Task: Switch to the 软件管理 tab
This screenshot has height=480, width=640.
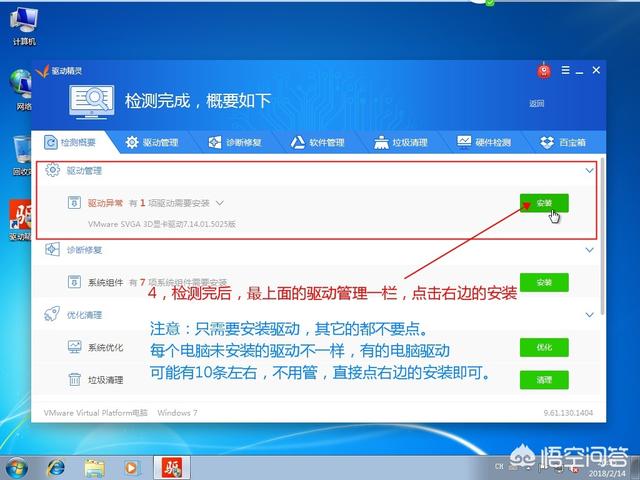Action: pyautogui.click(x=318, y=142)
